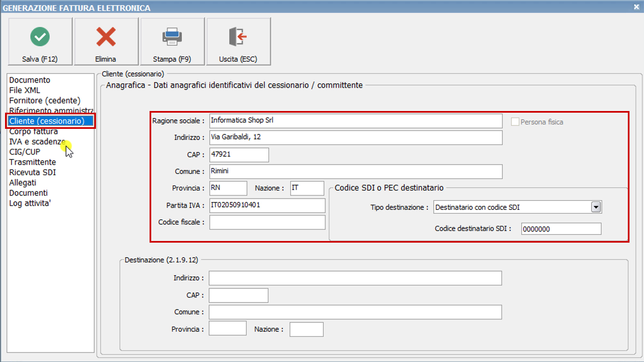Viewport: 644px width, 362px height.
Task: Open the Tipo destinazione dropdown
Action: pos(597,207)
